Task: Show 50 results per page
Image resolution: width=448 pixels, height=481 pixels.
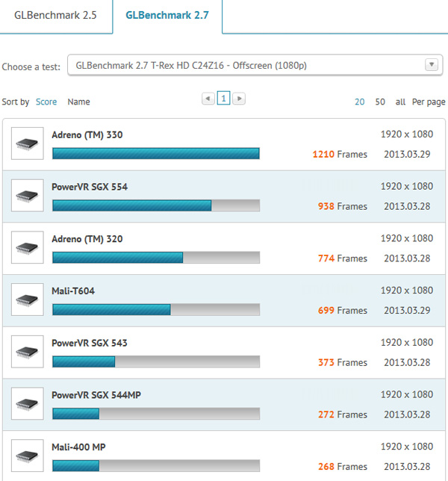Action: click(380, 102)
